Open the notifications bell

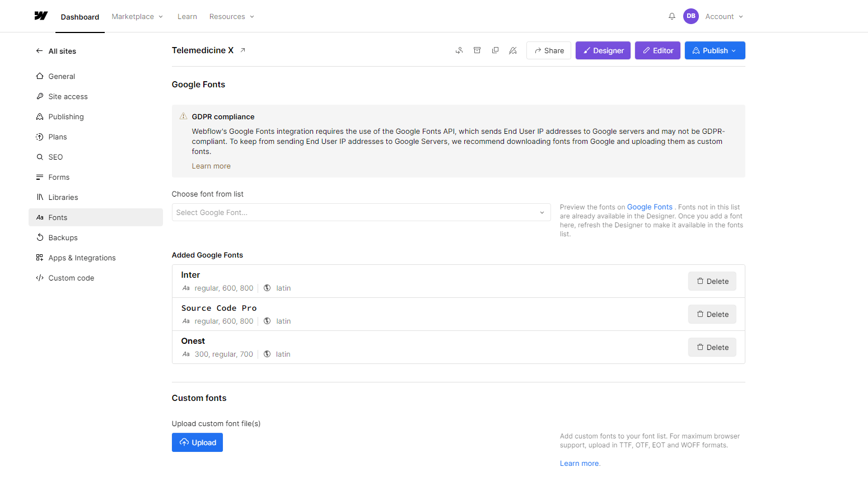pyautogui.click(x=672, y=16)
